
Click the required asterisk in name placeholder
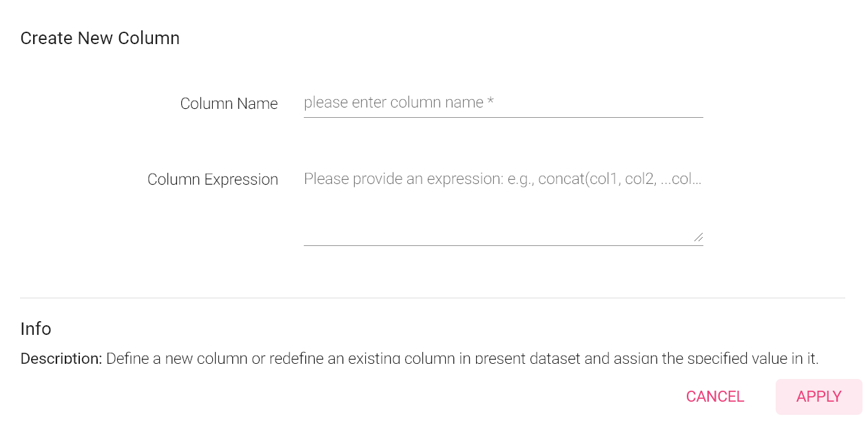pyautogui.click(x=490, y=103)
